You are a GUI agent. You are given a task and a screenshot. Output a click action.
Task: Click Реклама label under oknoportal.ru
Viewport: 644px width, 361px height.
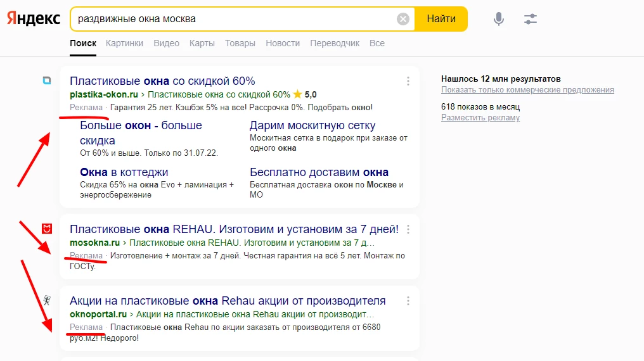[x=86, y=327]
